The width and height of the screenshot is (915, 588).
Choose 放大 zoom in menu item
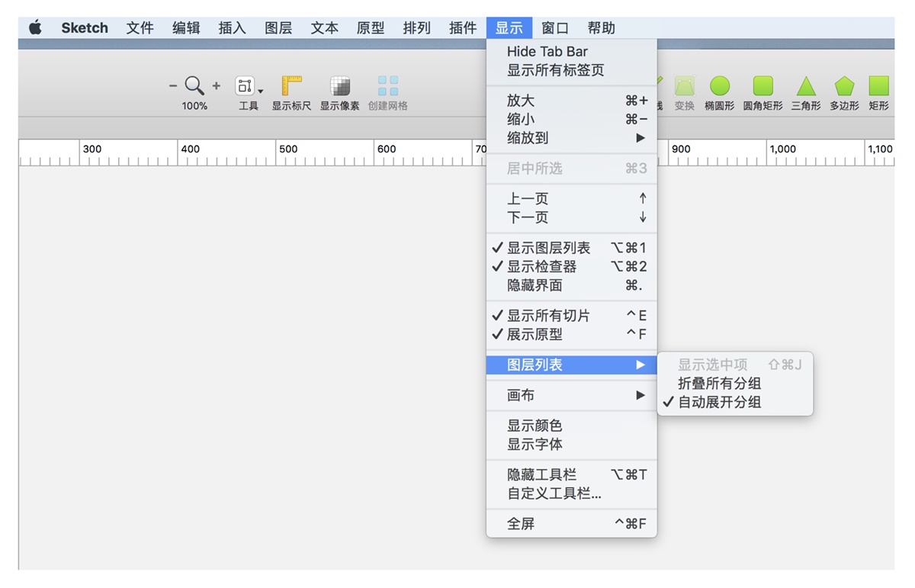571,101
